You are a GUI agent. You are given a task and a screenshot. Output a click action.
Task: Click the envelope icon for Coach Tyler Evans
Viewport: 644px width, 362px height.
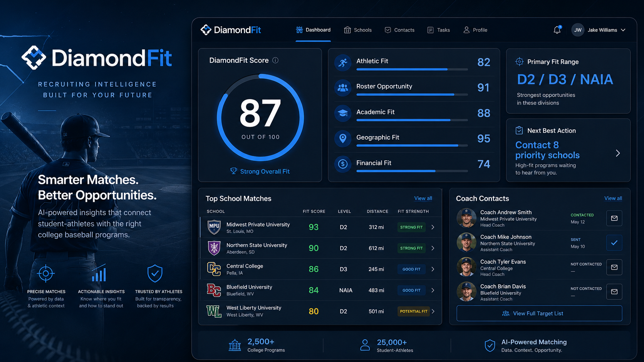click(614, 267)
